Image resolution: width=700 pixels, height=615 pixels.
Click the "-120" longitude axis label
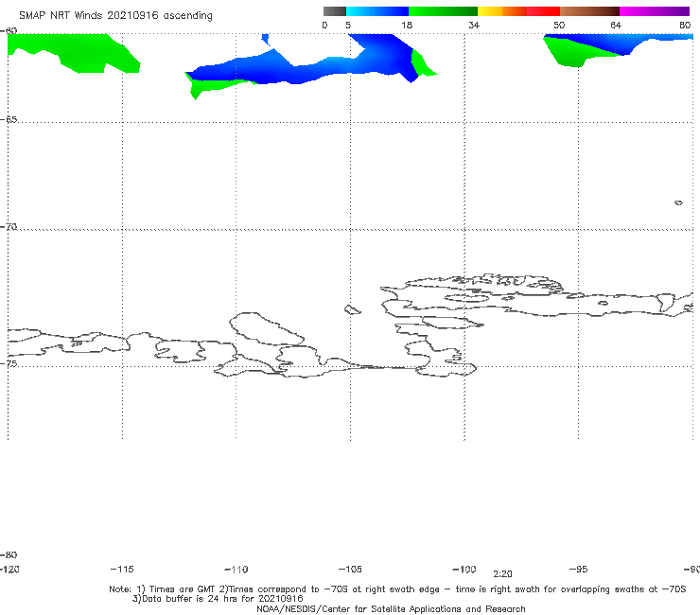(9, 569)
